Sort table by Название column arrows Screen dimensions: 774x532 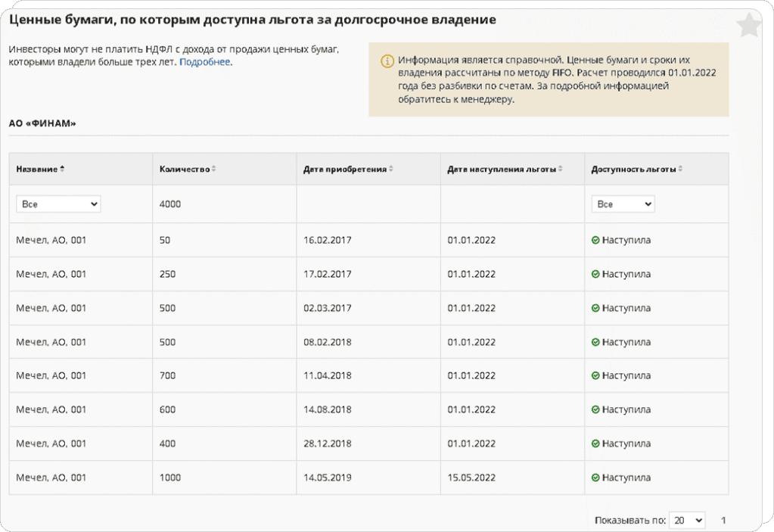pos(62,169)
